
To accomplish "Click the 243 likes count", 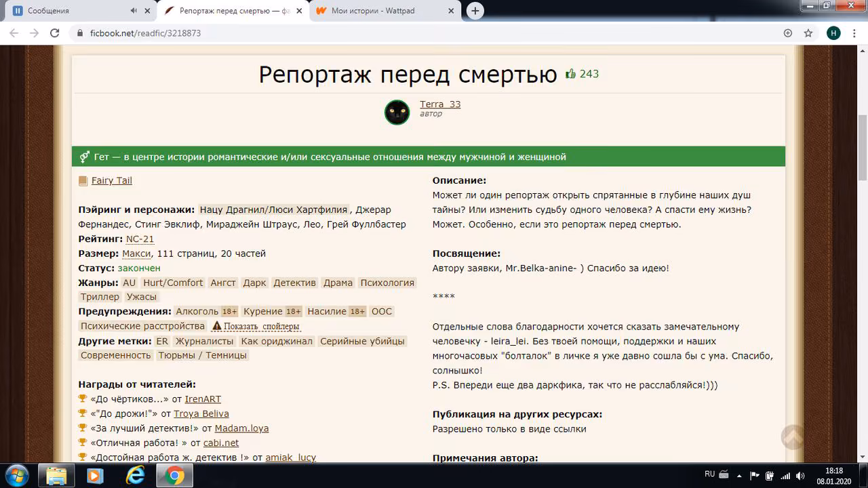I will (589, 74).
